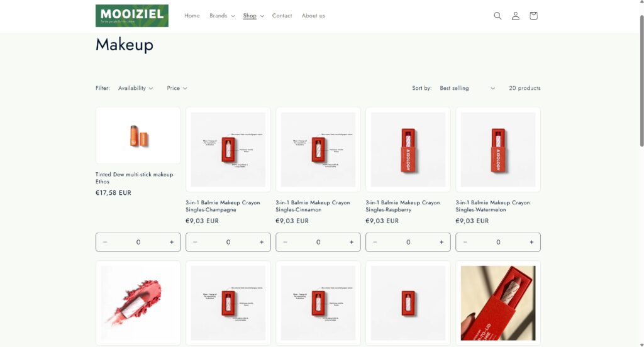Image resolution: width=644 pixels, height=347 pixels.
Task: Visit the About us page
Action: coord(313,16)
